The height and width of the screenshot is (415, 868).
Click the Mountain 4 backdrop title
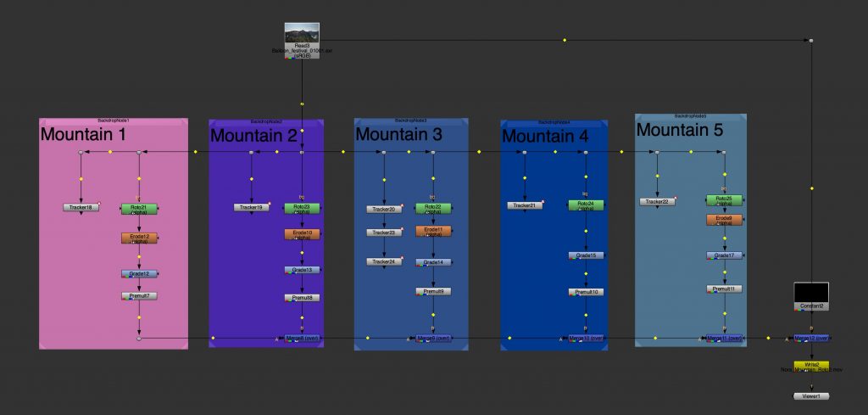coord(544,136)
